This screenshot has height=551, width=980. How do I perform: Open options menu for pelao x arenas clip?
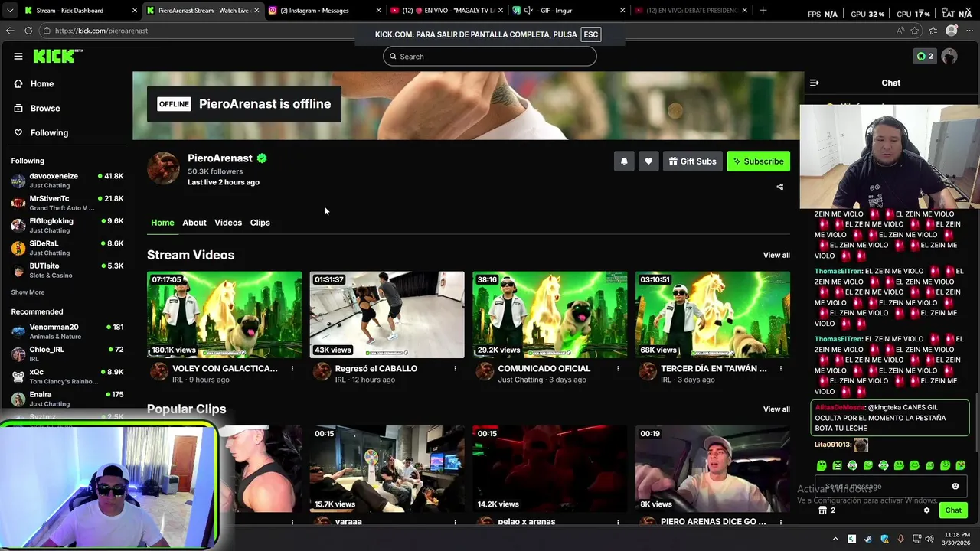(618, 522)
